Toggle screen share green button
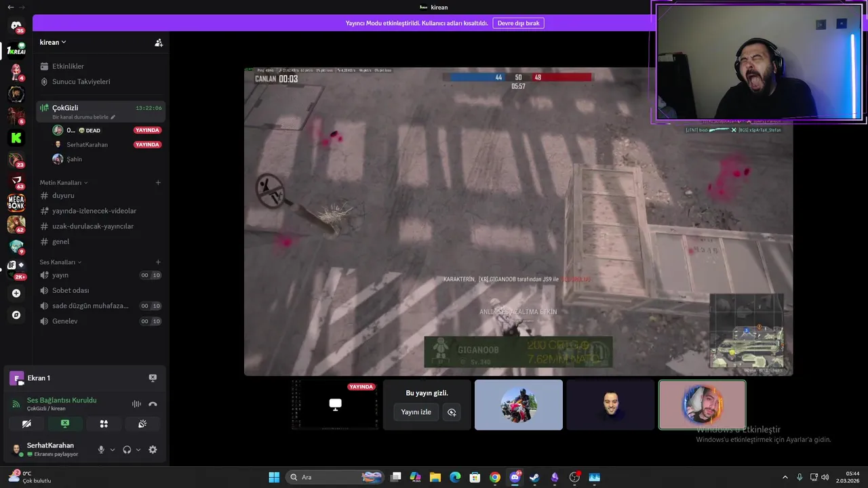The width and height of the screenshot is (868, 488). pyautogui.click(x=65, y=424)
